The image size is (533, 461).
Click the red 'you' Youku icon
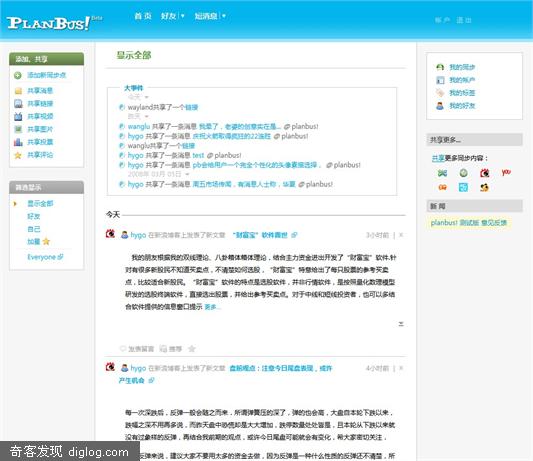[x=506, y=172]
